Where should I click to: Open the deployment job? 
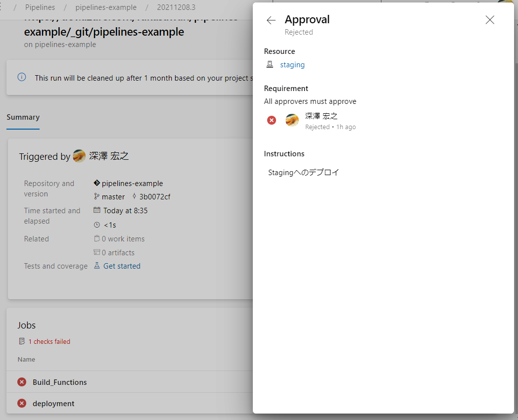pyautogui.click(x=53, y=404)
